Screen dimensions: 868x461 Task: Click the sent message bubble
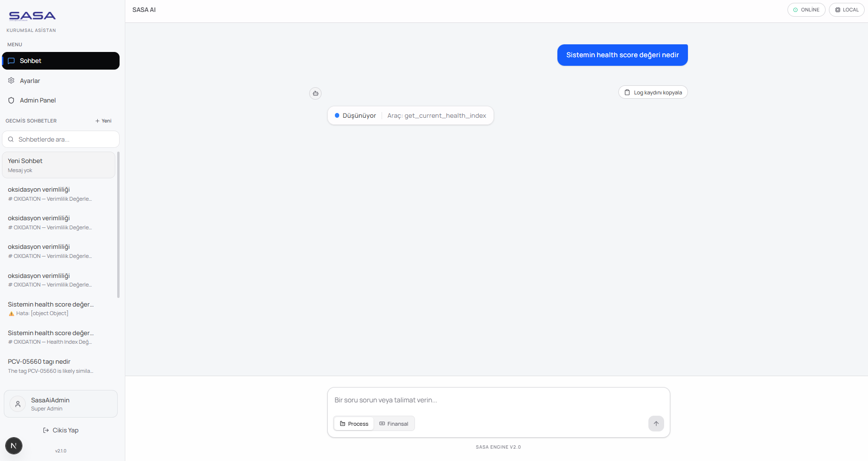point(622,55)
